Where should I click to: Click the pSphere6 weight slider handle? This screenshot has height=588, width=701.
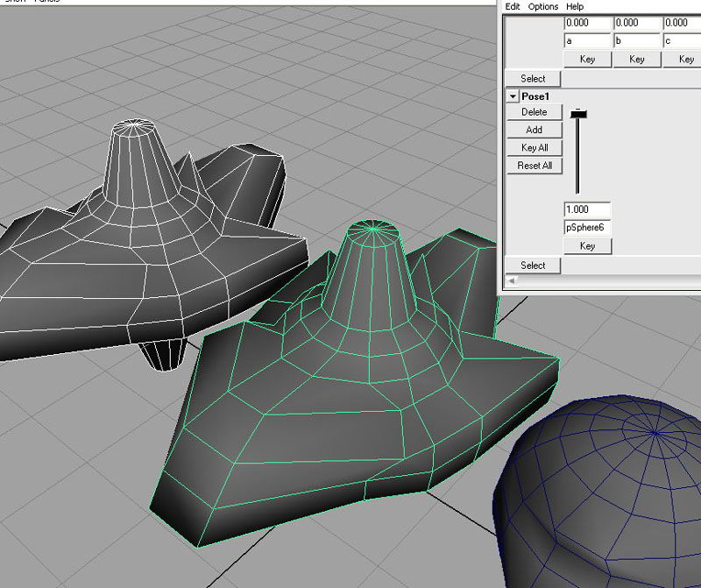pos(578,114)
